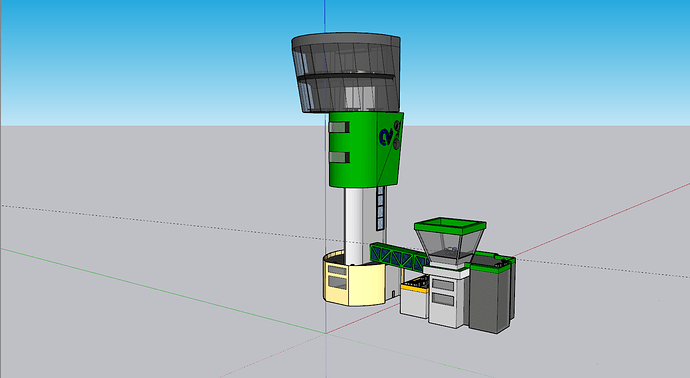Screen dimensions: 690x378
Task: Click the blue logo on green tower section
Action: tap(387, 136)
